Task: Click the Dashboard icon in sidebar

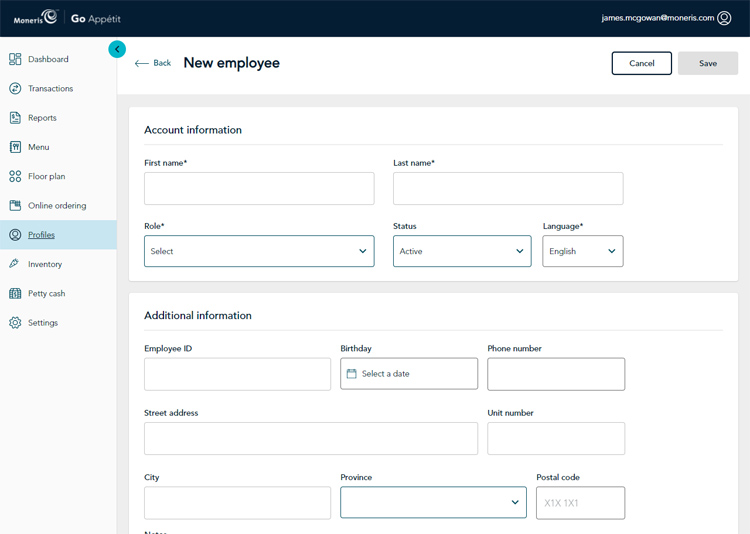Action: coord(15,59)
